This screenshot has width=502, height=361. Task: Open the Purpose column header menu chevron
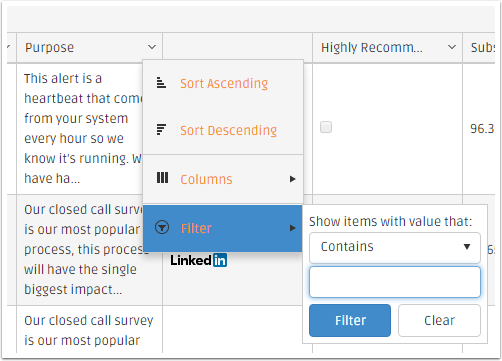coord(152,47)
